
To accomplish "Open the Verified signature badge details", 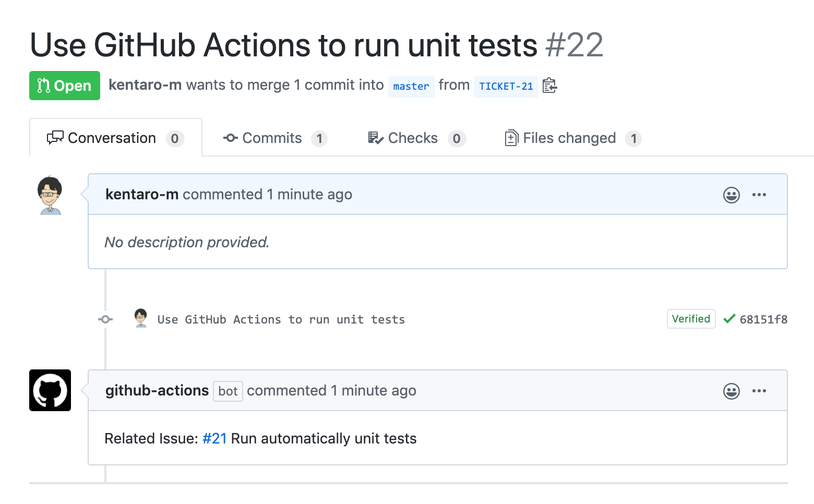I will click(x=691, y=319).
